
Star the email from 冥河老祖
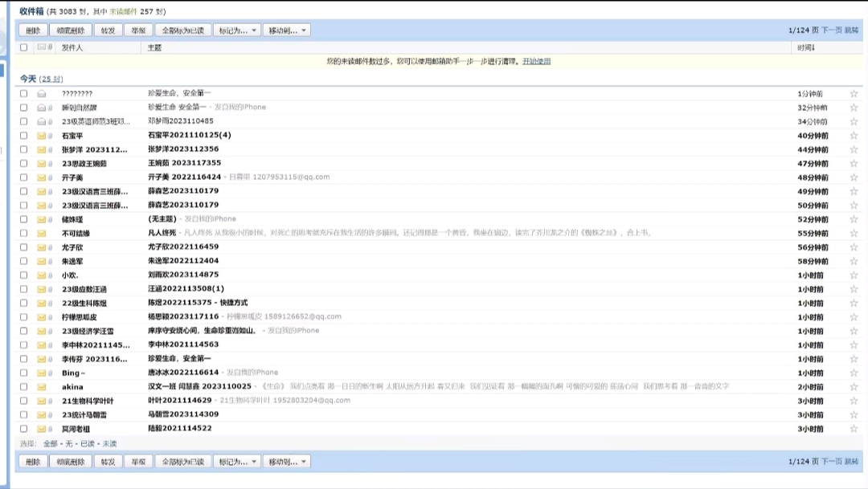[x=854, y=428]
